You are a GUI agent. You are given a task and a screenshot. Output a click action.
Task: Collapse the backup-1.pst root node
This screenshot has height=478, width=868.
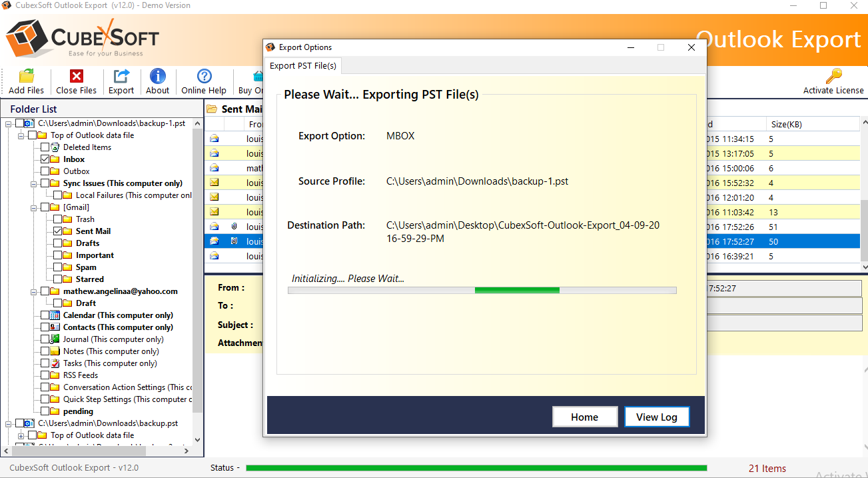[9, 123]
